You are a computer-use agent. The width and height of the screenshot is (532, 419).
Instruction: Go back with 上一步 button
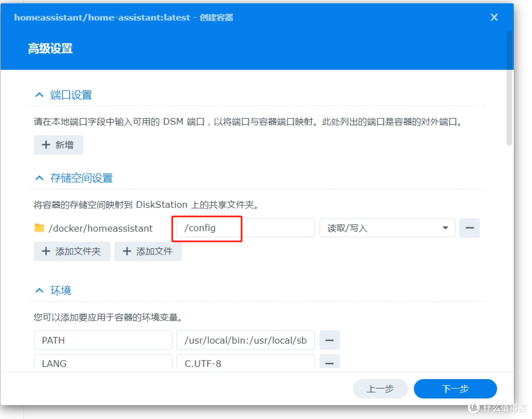380,389
